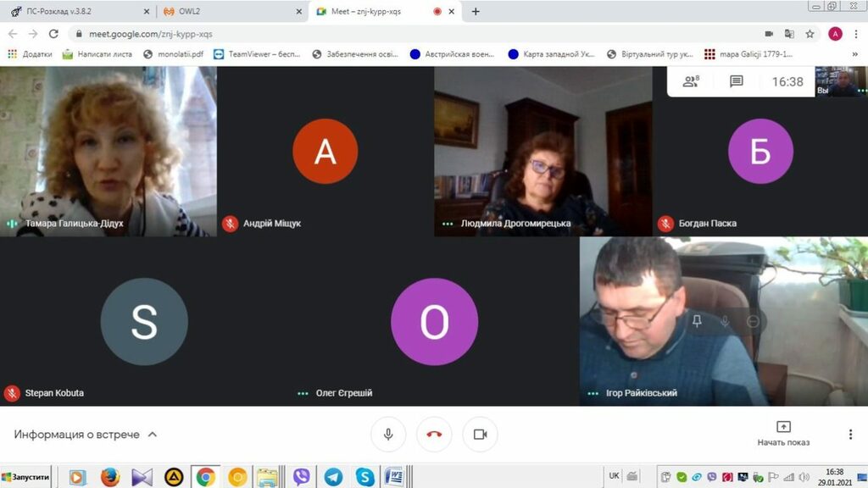This screenshot has height=488, width=868.
Task: Click the 'Начать показ' present button
Action: tap(783, 433)
